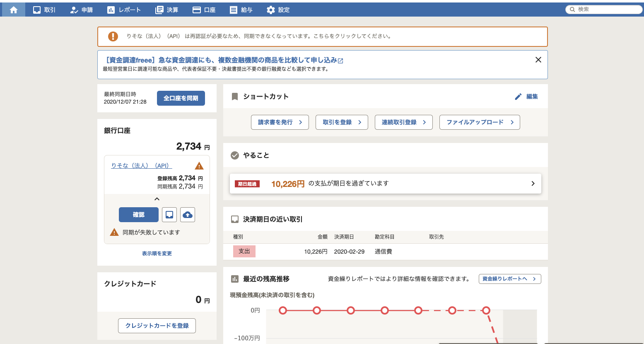The height and width of the screenshot is (344, 644).
Task: Click the 表示順を変更 link
Action: click(x=157, y=254)
